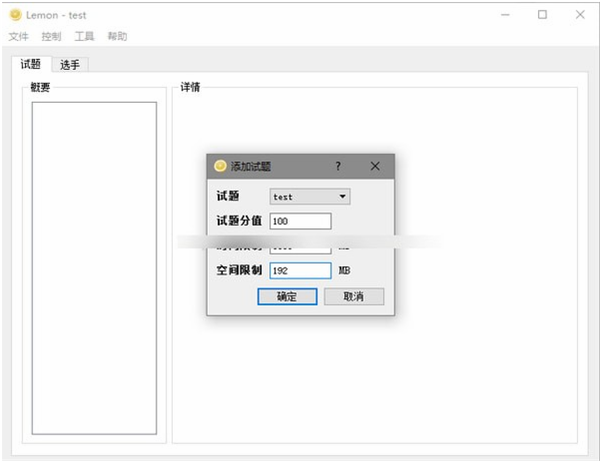
Task: Cancel the dialog with 取消
Action: point(354,296)
